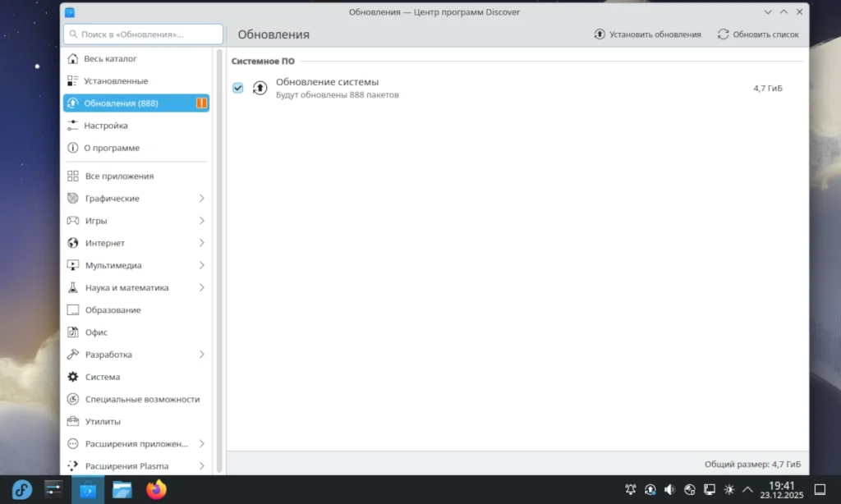Expand the 'Расширения приложен…' category
The width and height of the screenshot is (841, 504).
click(202, 444)
